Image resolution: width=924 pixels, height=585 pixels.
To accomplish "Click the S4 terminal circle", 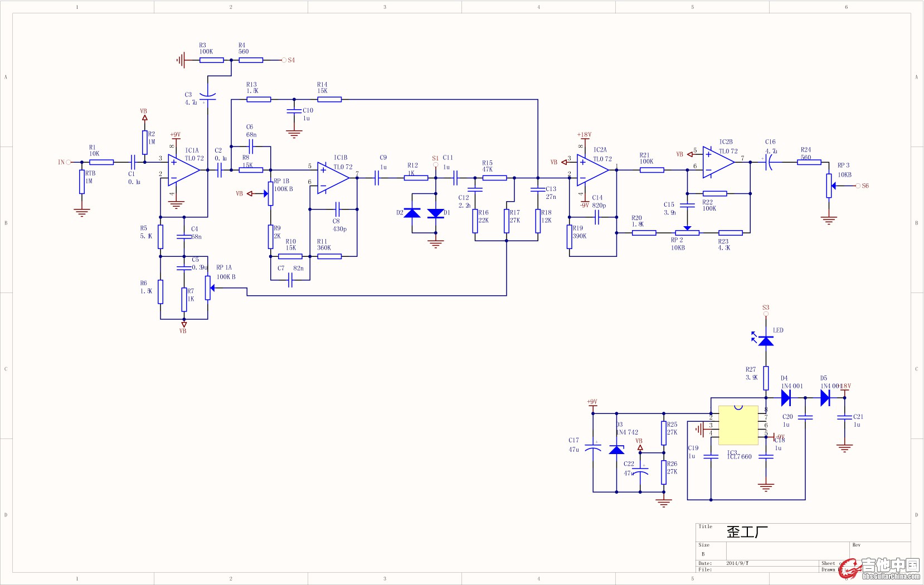I will click(284, 60).
